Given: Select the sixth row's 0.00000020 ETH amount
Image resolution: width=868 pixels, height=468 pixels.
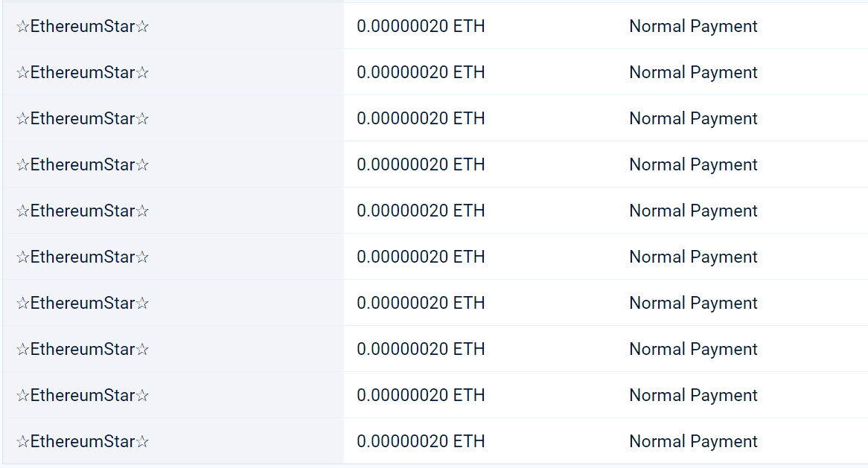Looking at the screenshot, I should (x=421, y=257).
